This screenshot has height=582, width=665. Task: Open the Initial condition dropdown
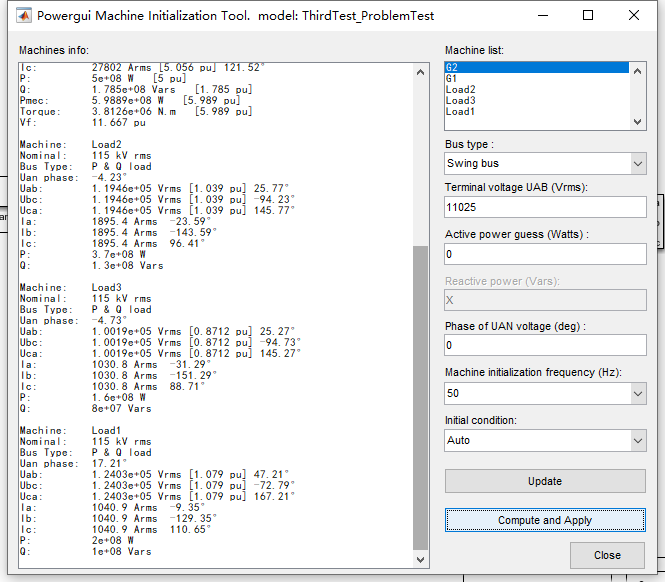545,440
